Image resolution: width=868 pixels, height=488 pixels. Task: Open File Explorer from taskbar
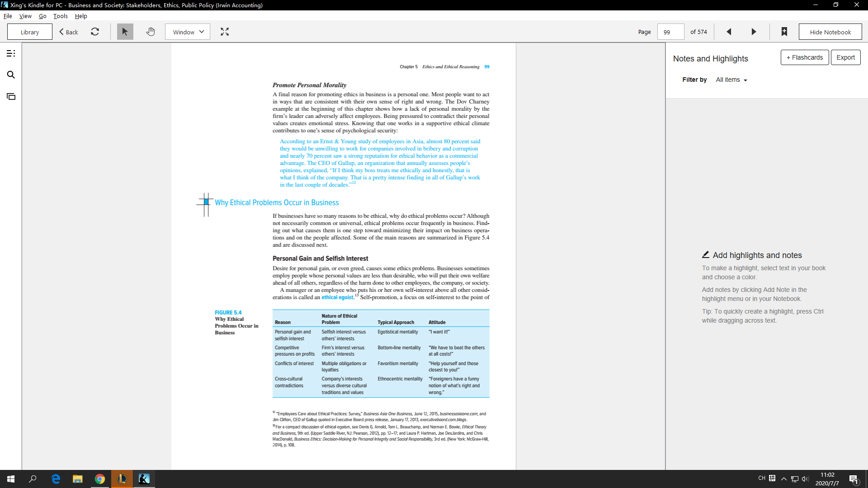[x=78, y=479]
